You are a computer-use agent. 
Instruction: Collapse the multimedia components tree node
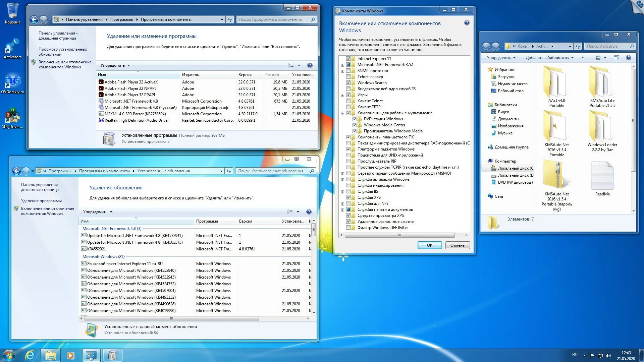coord(342,113)
